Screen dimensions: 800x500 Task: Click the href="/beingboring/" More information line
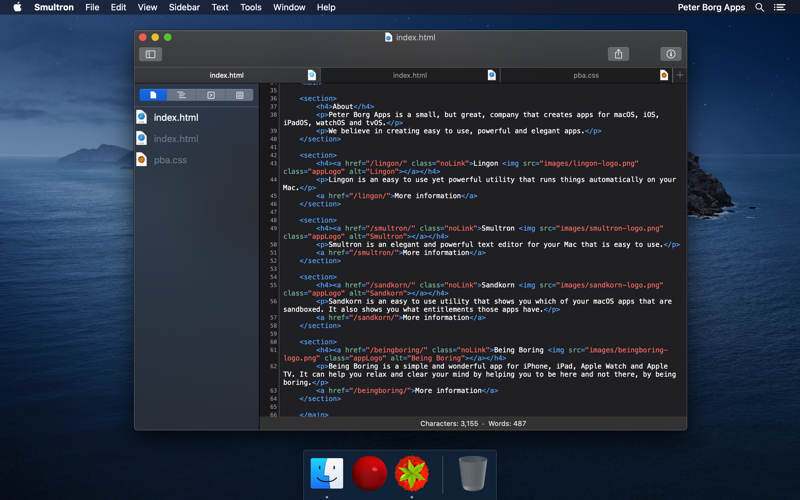coord(407,391)
